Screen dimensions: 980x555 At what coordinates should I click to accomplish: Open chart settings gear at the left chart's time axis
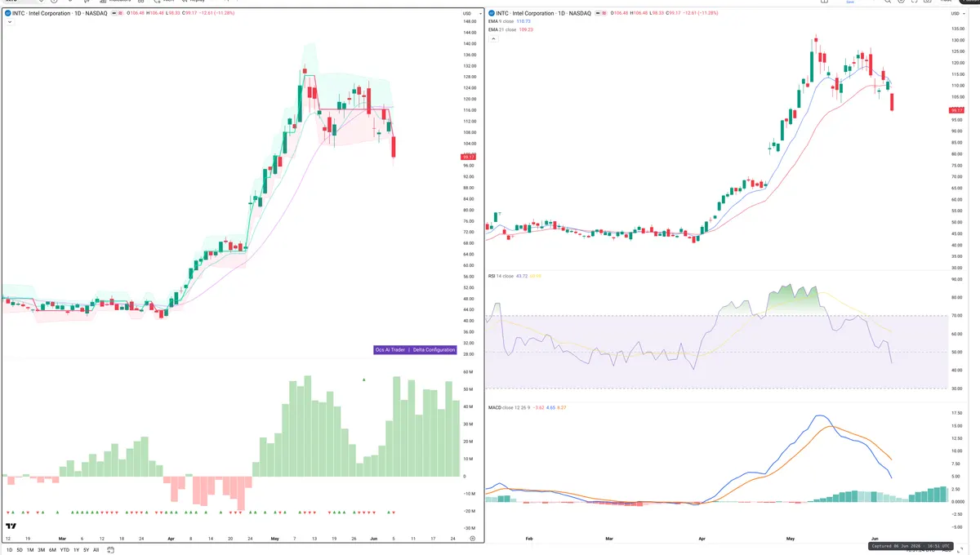(x=472, y=539)
